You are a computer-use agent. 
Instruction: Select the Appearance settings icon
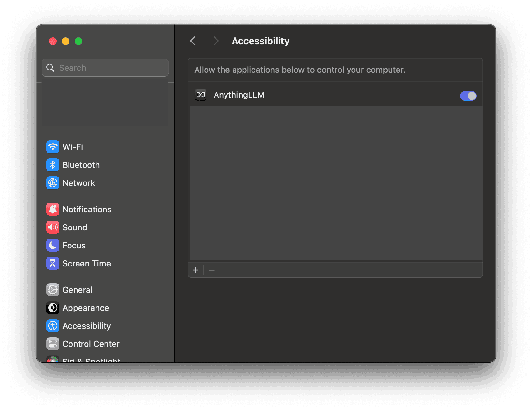(x=53, y=308)
